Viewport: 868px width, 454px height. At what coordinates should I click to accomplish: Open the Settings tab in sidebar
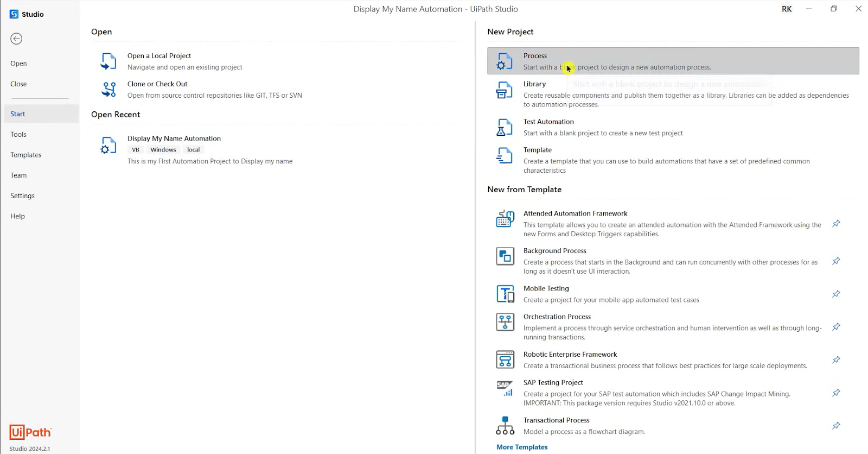pyautogui.click(x=22, y=196)
